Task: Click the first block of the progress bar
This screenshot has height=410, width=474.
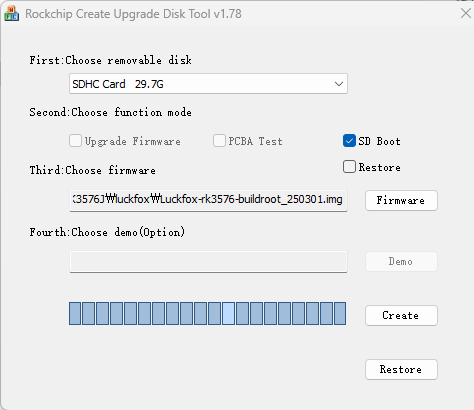Action: click(75, 313)
